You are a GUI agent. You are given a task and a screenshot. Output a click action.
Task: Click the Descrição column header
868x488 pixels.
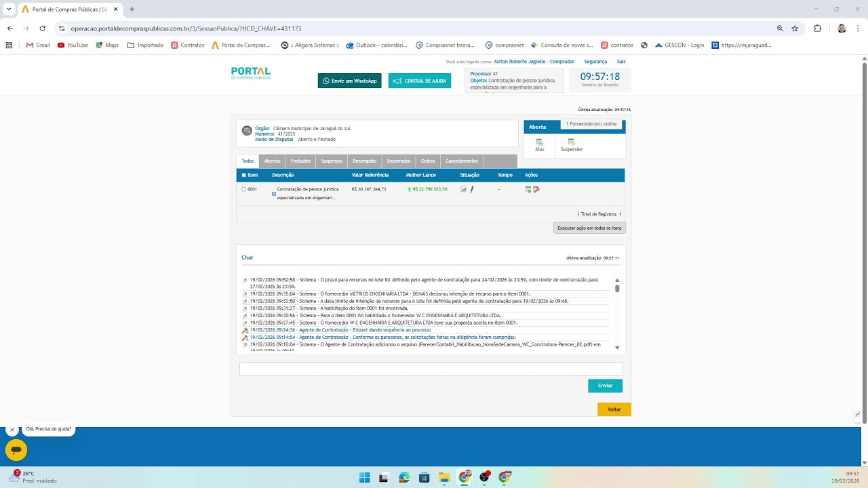[283, 175]
